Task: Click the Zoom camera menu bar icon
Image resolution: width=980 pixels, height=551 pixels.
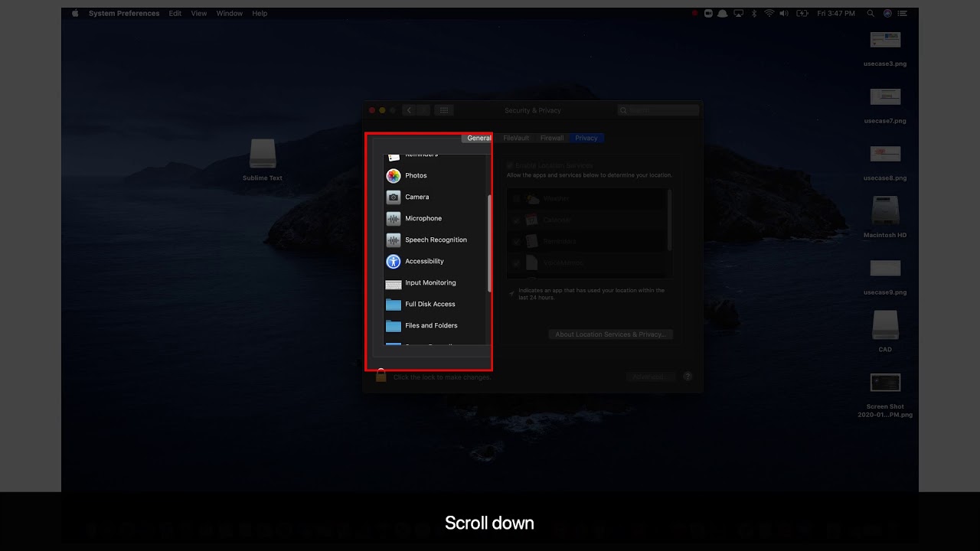Action: 708,13
